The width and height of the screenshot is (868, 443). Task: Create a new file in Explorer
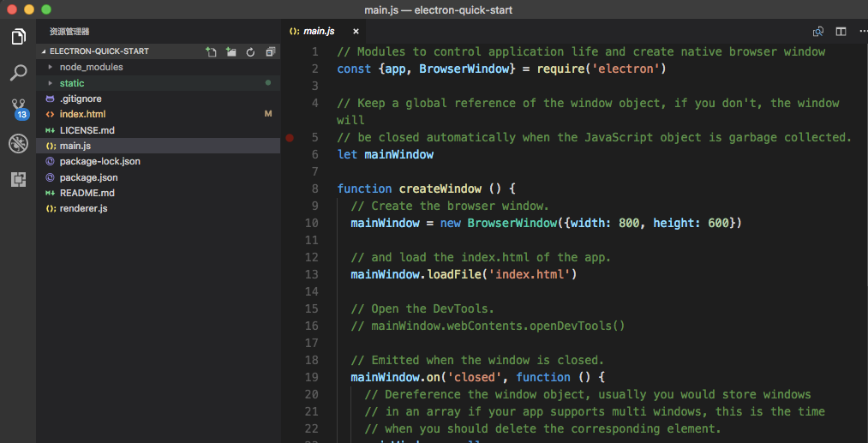coord(211,51)
